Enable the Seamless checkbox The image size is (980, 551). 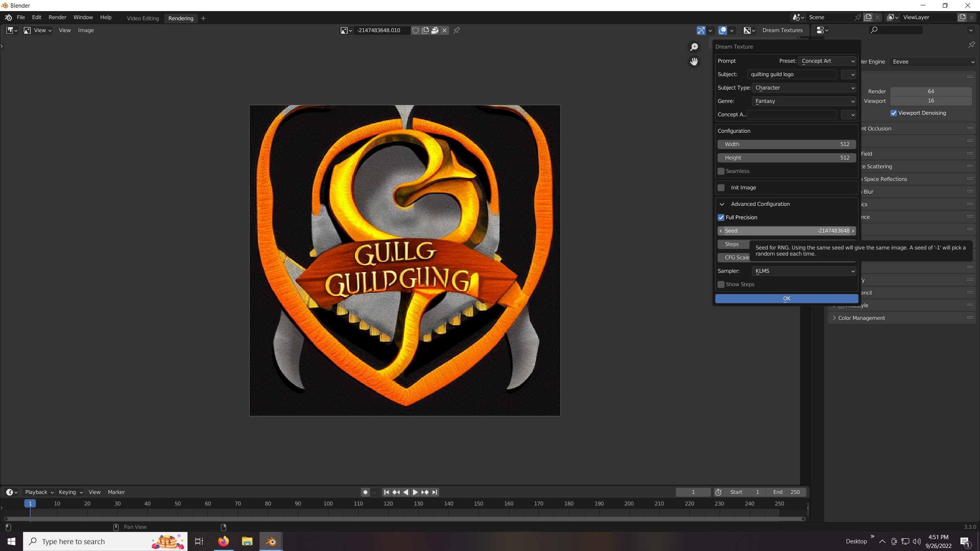pyautogui.click(x=721, y=171)
